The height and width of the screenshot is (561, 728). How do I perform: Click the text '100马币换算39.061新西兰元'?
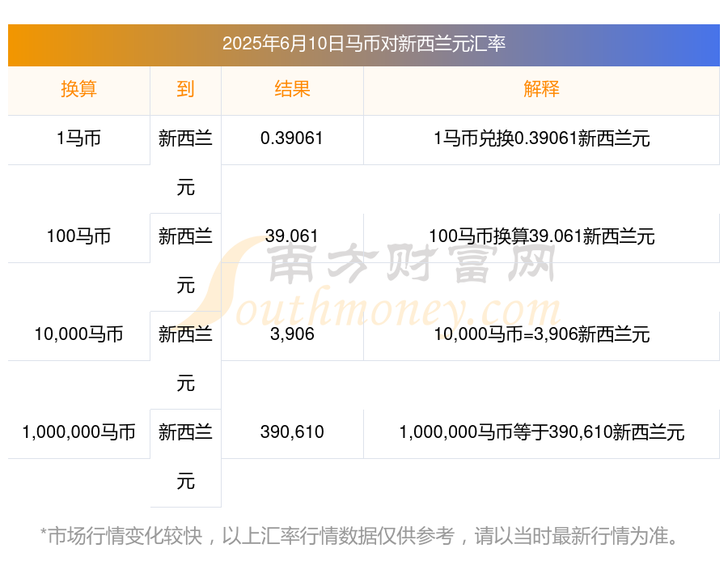pos(541,236)
